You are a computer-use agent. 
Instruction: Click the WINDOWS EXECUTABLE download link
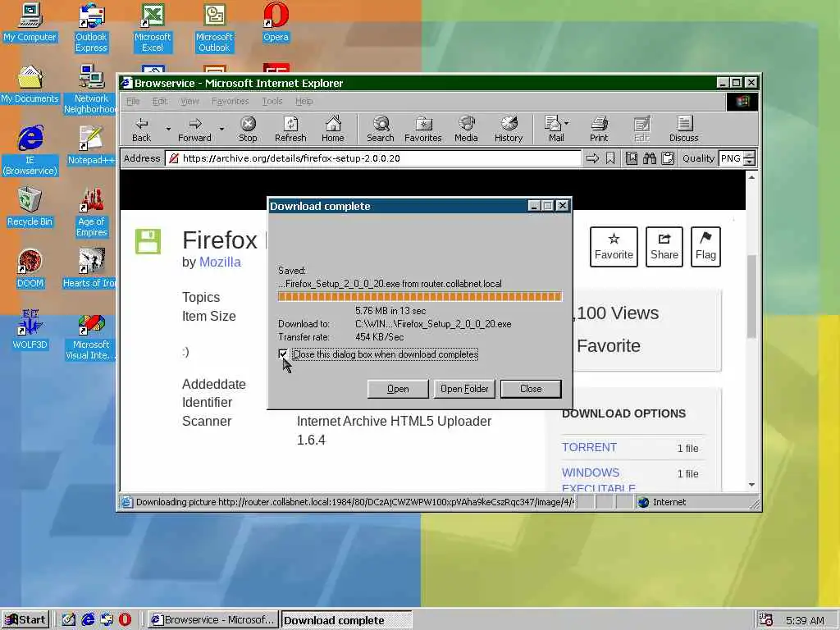[x=598, y=480]
